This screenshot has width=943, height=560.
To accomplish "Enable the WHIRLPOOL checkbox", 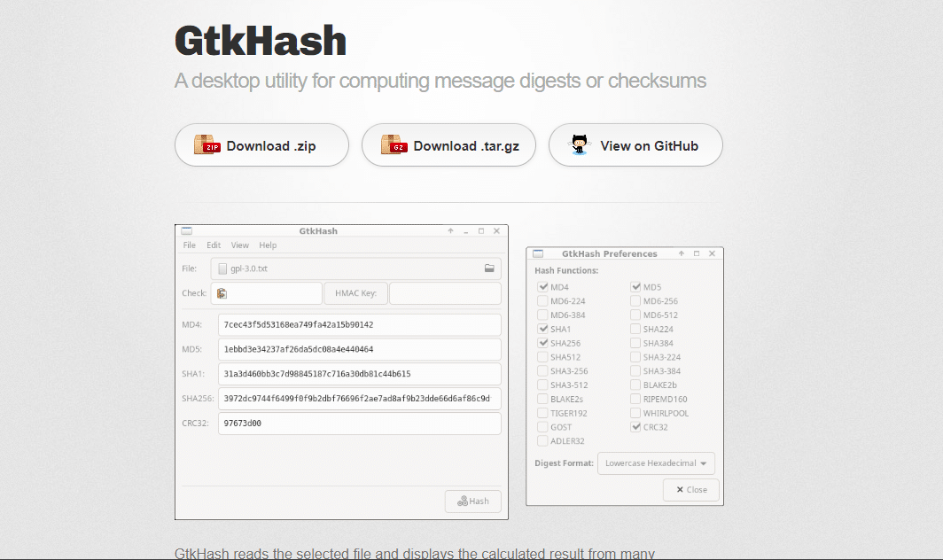I will pos(635,413).
